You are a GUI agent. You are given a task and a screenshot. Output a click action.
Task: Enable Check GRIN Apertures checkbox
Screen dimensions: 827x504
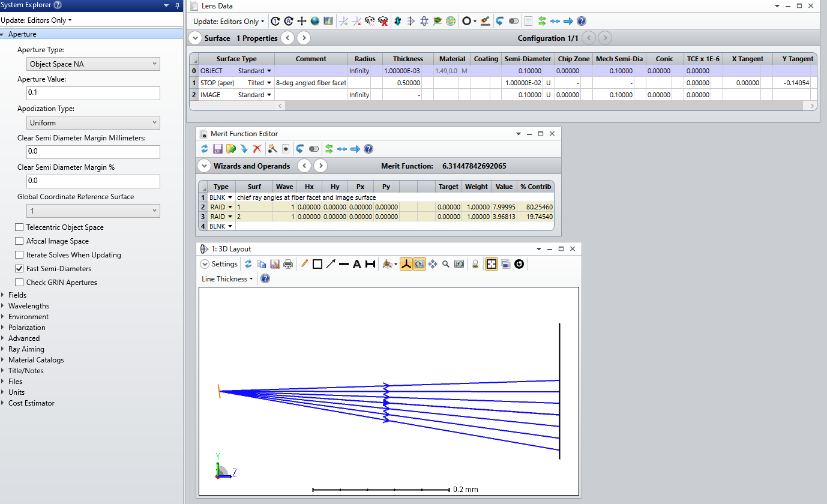click(x=19, y=283)
